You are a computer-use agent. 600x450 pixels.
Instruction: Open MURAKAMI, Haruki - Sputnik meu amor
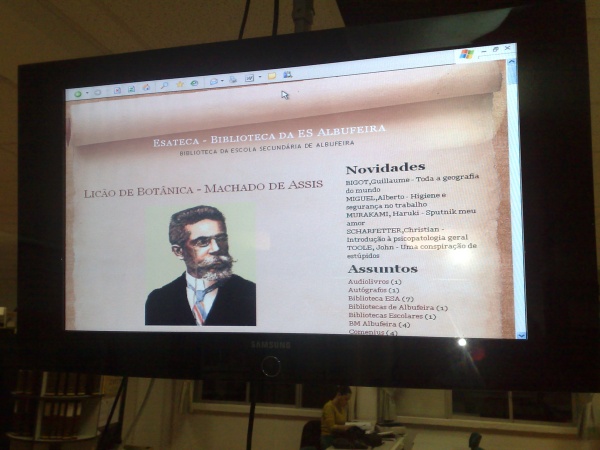[x=411, y=217]
